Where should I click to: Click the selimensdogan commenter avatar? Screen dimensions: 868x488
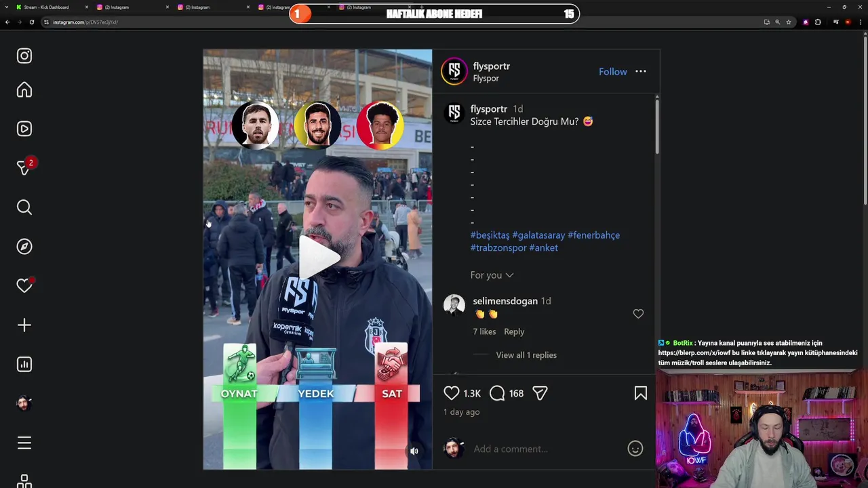coord(454,305)
